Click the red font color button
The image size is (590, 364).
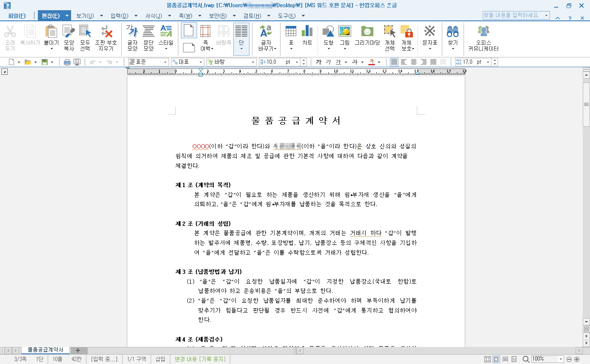371,62
